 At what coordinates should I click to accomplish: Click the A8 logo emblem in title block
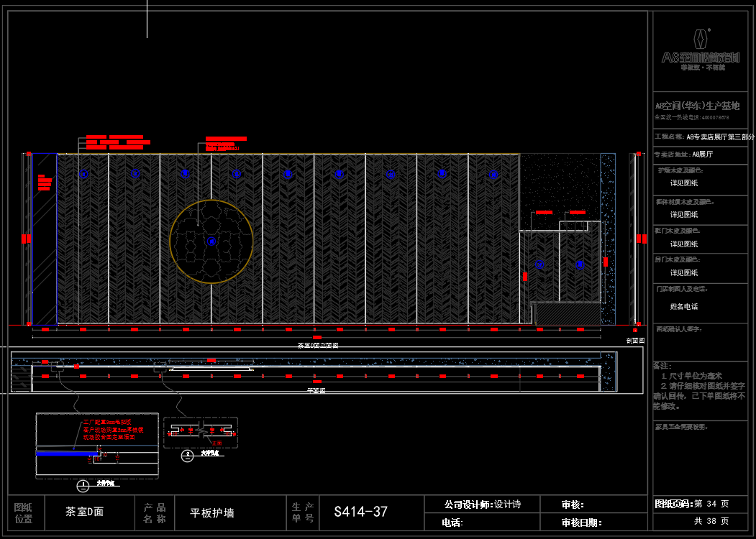[701, 39]
